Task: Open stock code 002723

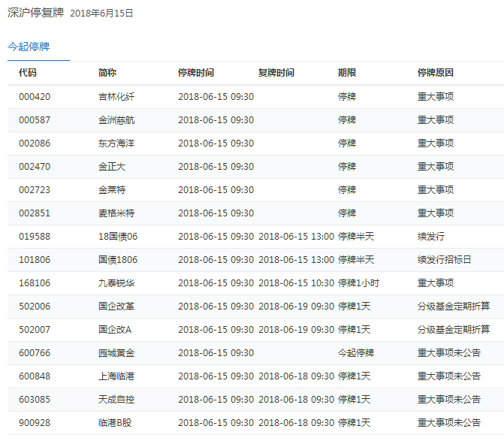Action: pos(35,190)
